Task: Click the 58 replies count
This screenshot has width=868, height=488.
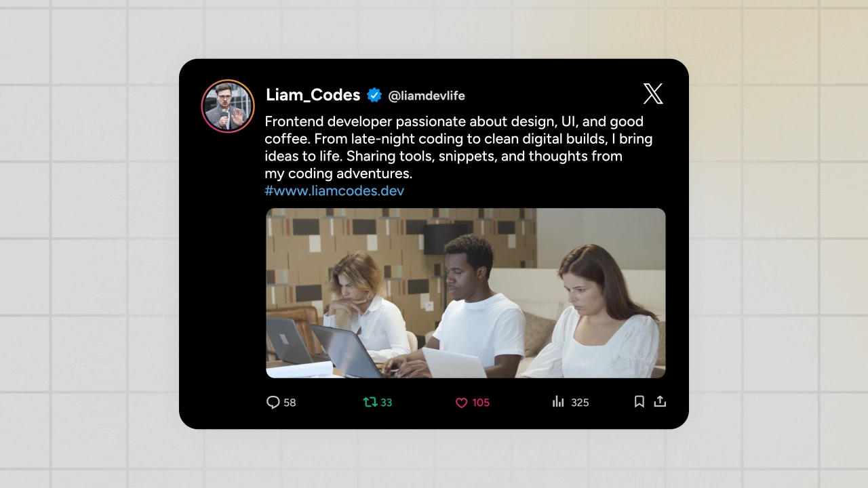Action: pos(290,403)
